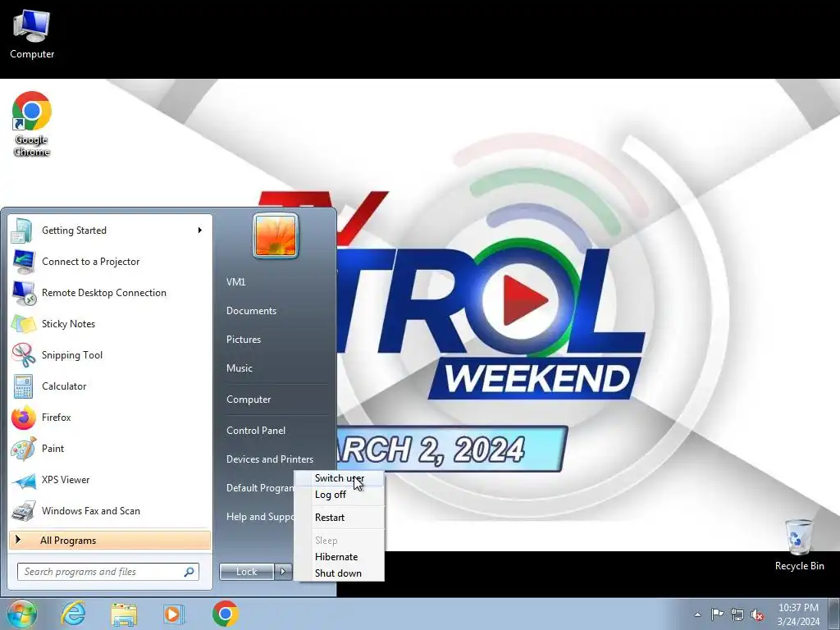840x630 pixels.
Task: Click the muted volume tray icon
Action: click(x=757, y=614)
